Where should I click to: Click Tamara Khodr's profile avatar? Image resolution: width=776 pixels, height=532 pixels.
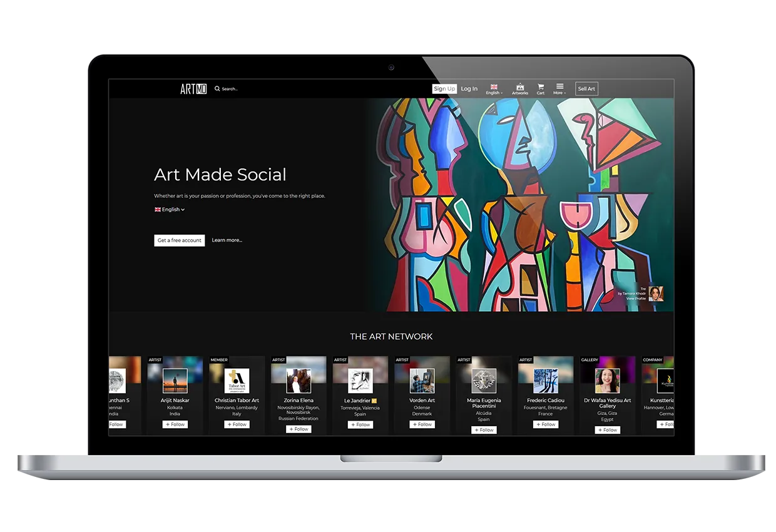656,294
